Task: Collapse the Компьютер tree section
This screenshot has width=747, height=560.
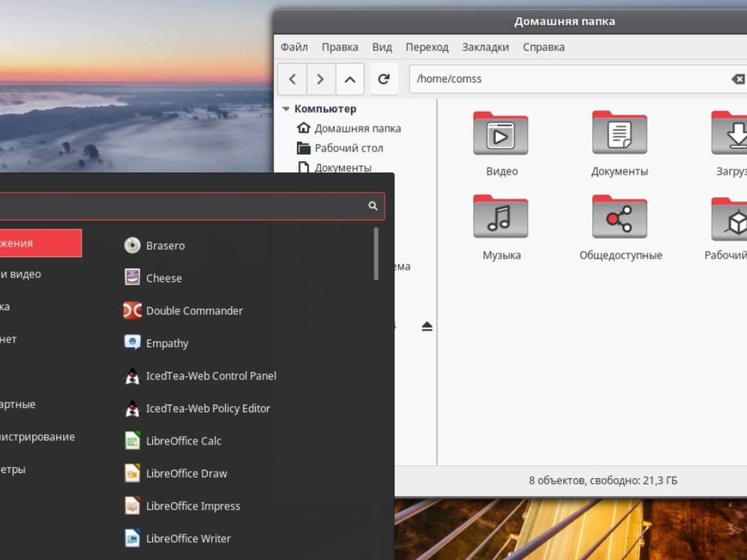Action: pyautogui.click(x=285, y=109)
